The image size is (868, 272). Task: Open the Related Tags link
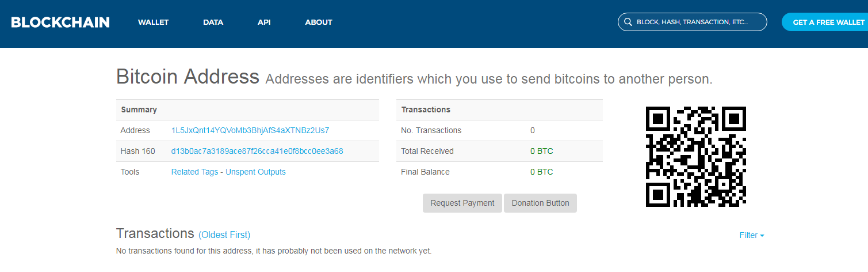194,172
